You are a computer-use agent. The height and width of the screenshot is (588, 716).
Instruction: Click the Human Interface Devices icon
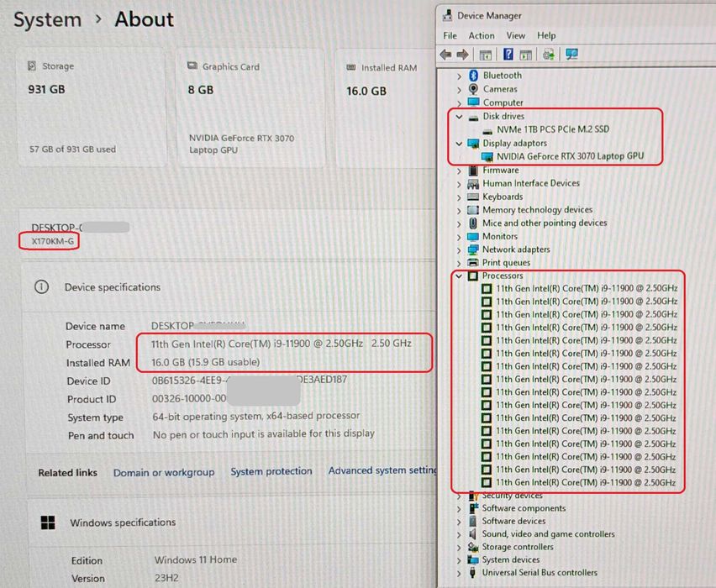click(x=473, y=183)
